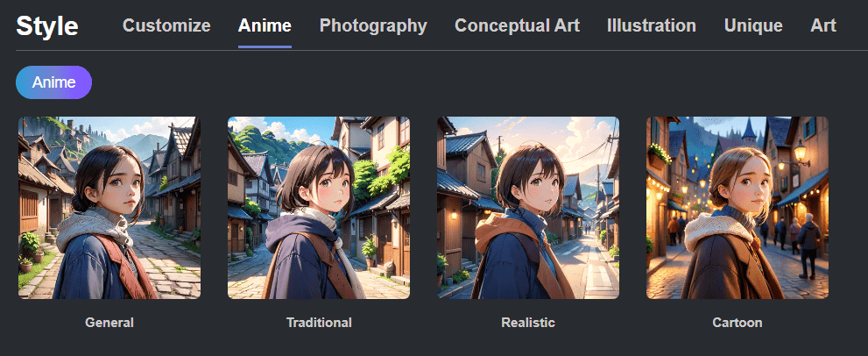Click the Style heading
The image size is (868, 356).
click(47, 26)
